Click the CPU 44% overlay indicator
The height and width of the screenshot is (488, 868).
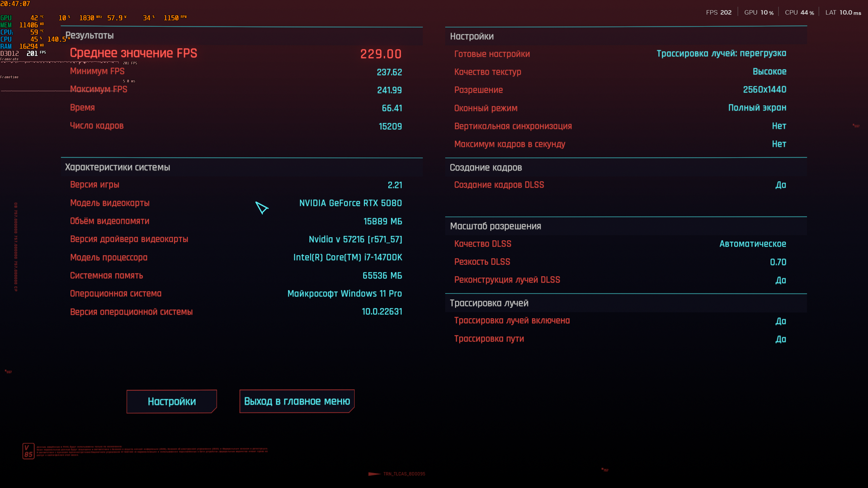click(799, 13)
